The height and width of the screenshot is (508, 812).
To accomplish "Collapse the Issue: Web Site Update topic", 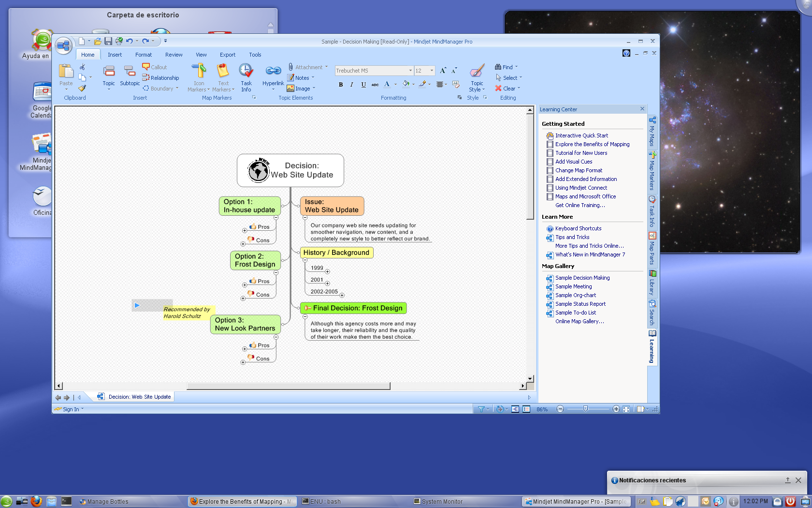I will 305,218.
